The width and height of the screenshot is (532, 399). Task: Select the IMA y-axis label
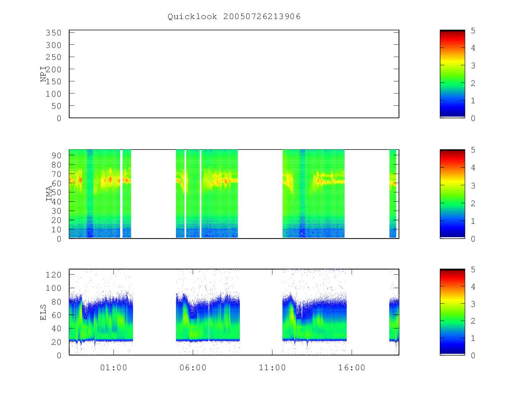49,194
